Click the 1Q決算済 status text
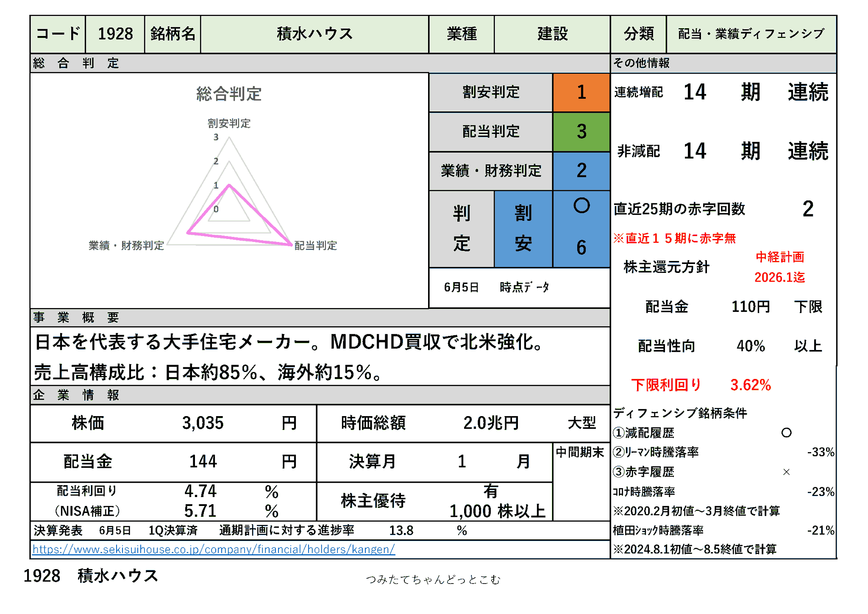This screenshot has height=614, width=868. click(x=173, y=531)
